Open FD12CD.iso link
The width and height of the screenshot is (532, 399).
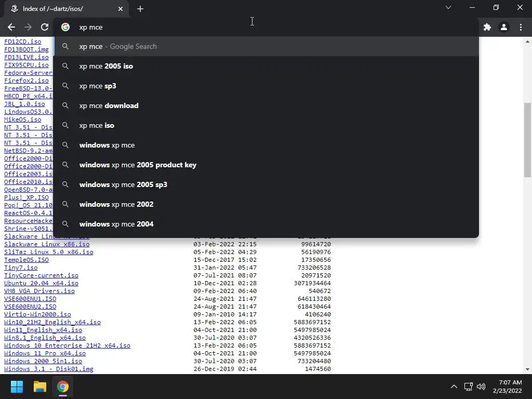(x=23, y=42)
